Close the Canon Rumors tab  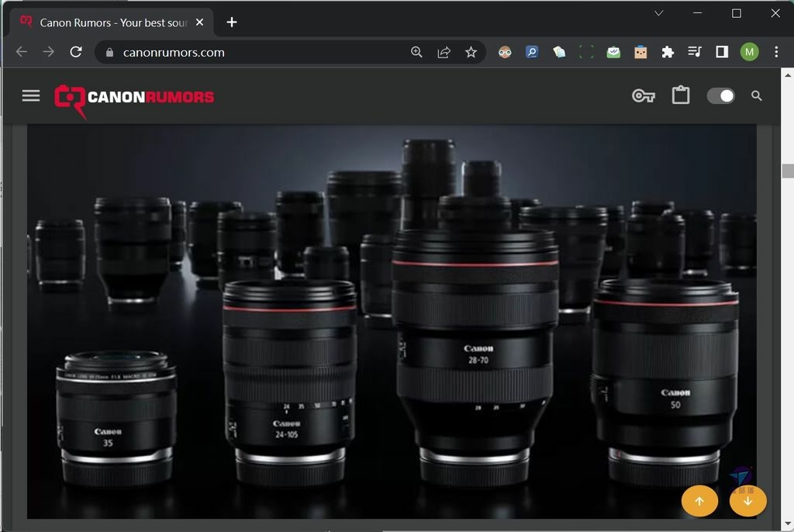tap(199, 22)
